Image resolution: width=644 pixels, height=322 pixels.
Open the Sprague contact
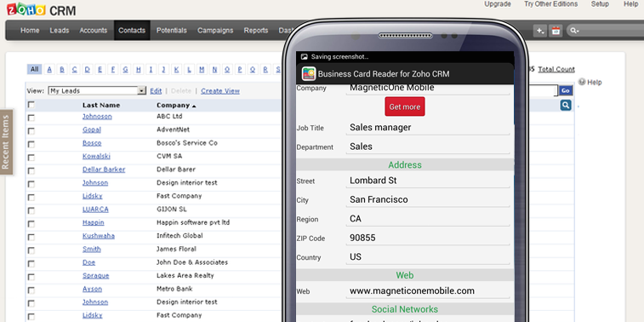(x=95, y=275)
